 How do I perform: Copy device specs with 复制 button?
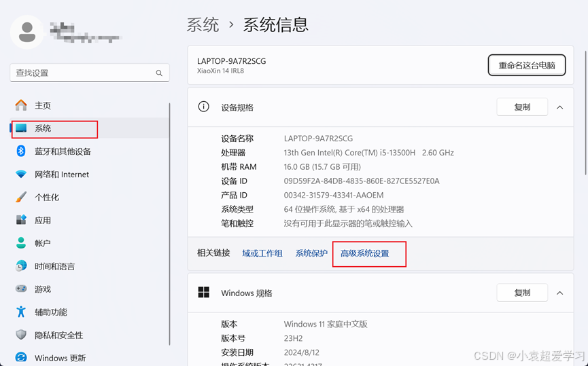(522, 107)
